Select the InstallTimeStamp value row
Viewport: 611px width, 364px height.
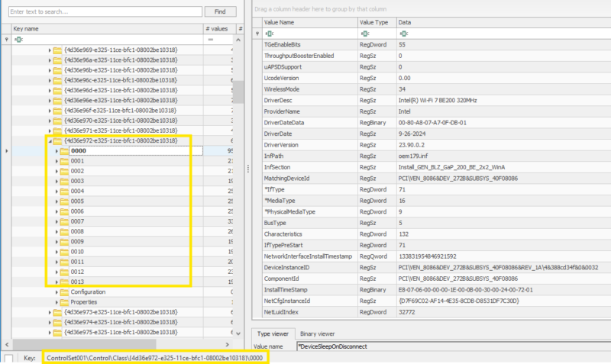437,290
